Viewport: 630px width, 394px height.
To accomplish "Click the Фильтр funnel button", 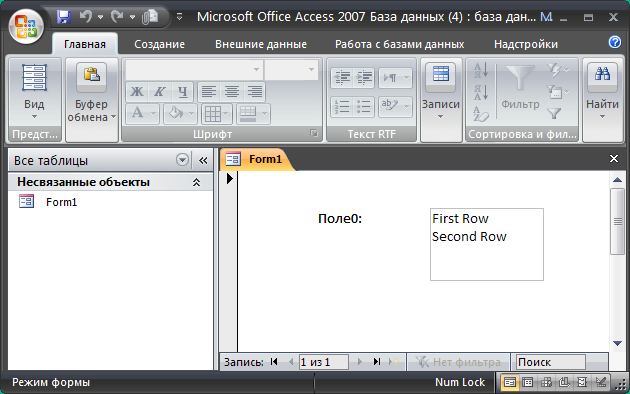I will click(x=520, y=87).
